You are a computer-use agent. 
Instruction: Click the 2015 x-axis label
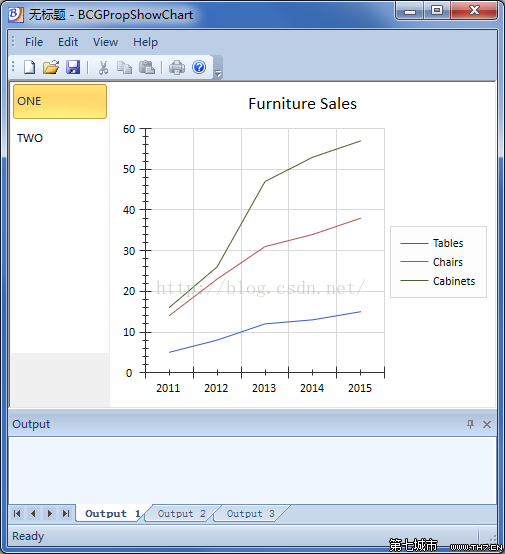click(360, 388)
